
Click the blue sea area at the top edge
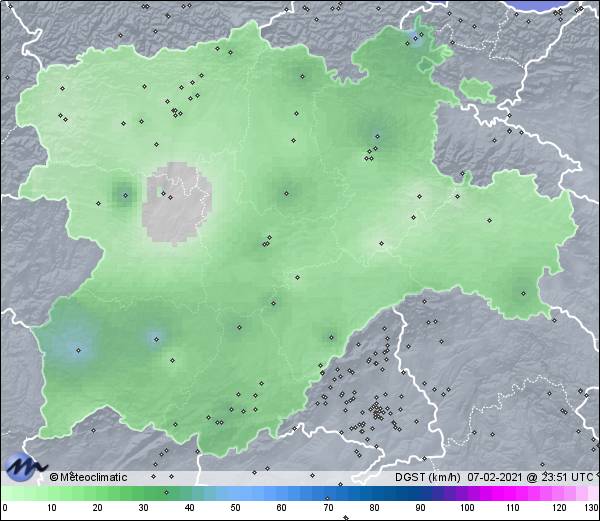(x=540, y=5)
